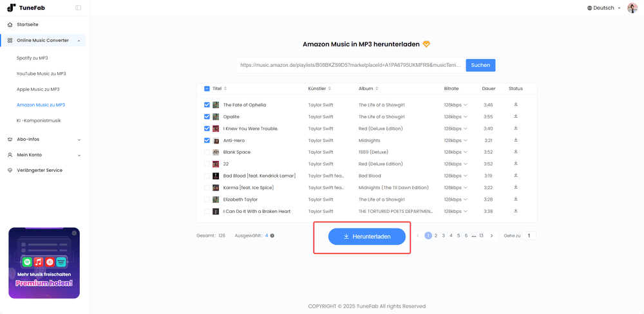The width and height of the screenshot is (644, 314).
Task: Open Spotify zu MP3 converter
Action: click(x=32, y=58)
